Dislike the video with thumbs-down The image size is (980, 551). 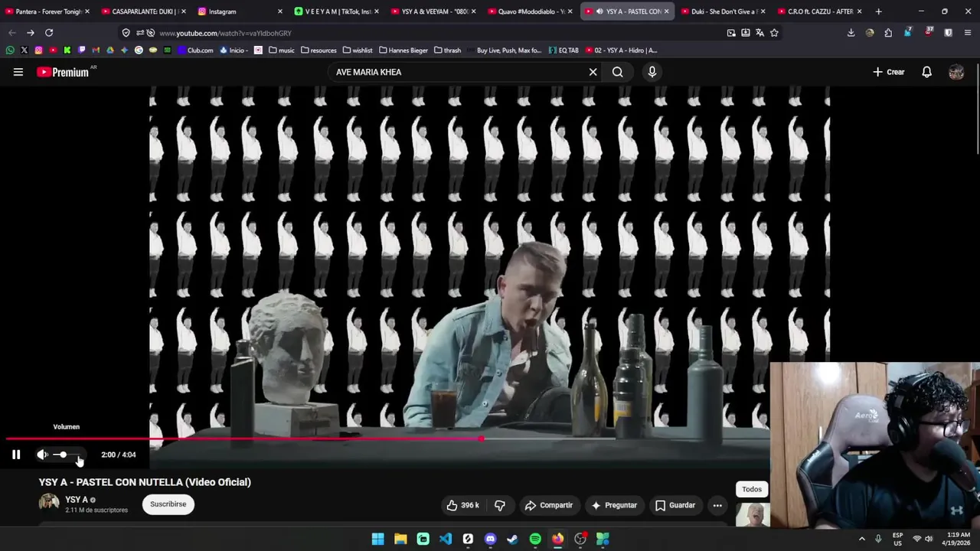pyautogui.click(x=500, y=505)
